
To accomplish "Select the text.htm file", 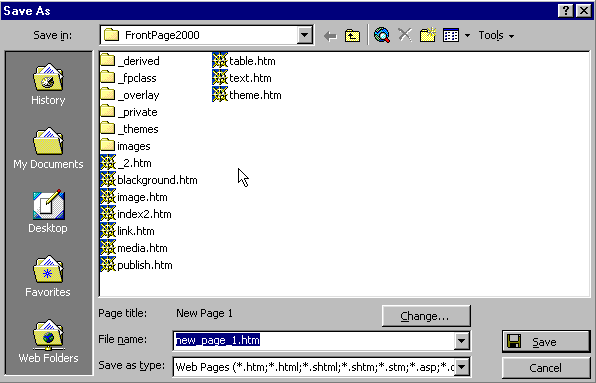I will [x=242, y=78].
